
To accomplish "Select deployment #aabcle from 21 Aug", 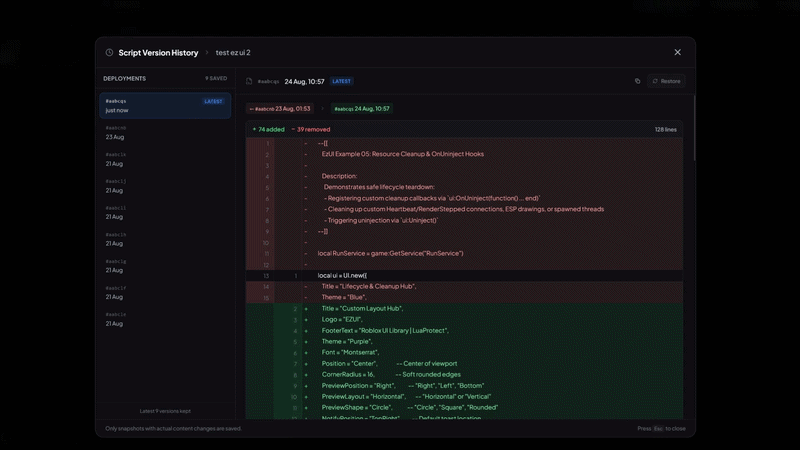I will coord(165,319).
